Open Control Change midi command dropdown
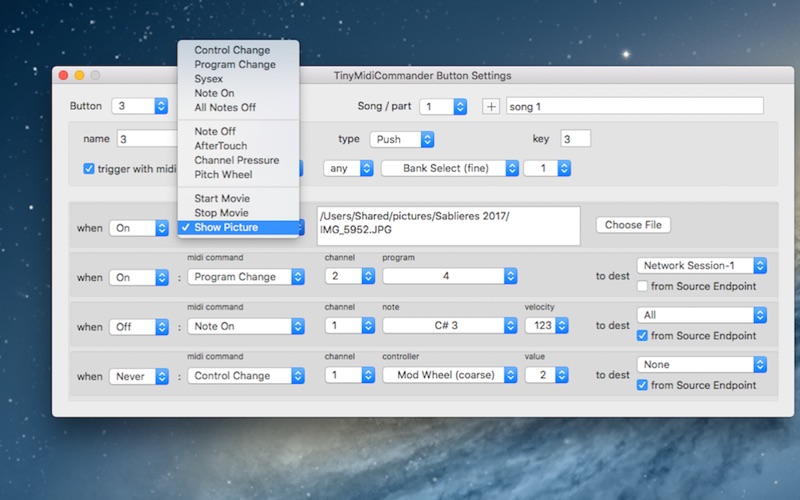This screenshot has height=500, width=800. (246, 376)
